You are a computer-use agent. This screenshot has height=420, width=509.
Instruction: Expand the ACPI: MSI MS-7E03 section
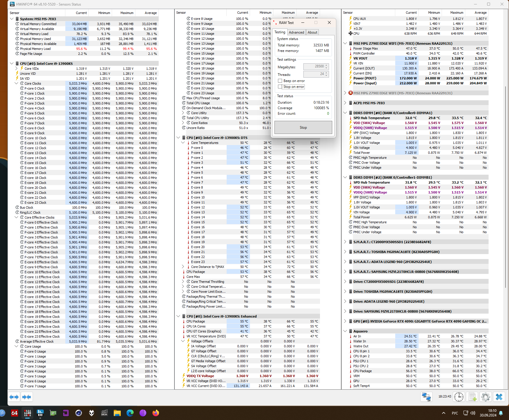345,103
